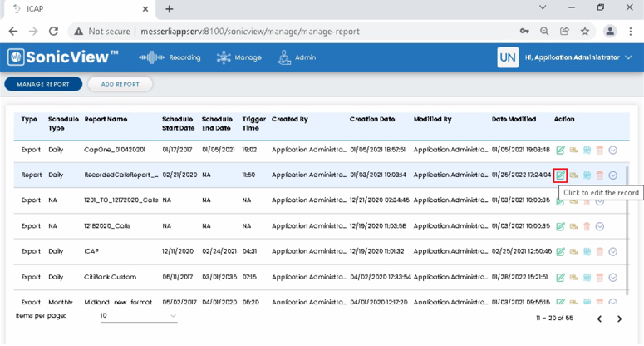Open the Chrome profile menu
Screen dimensions: 644x346
(x=610, y=32)
